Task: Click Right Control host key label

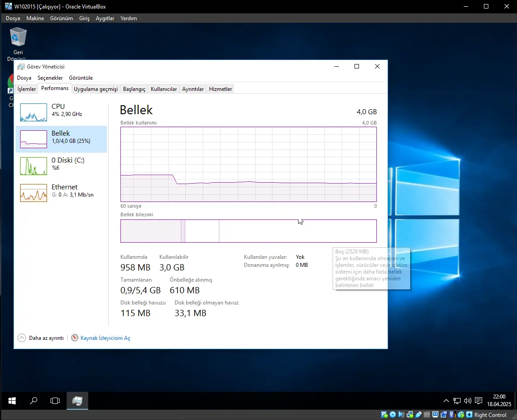Action: coord(490,415)
